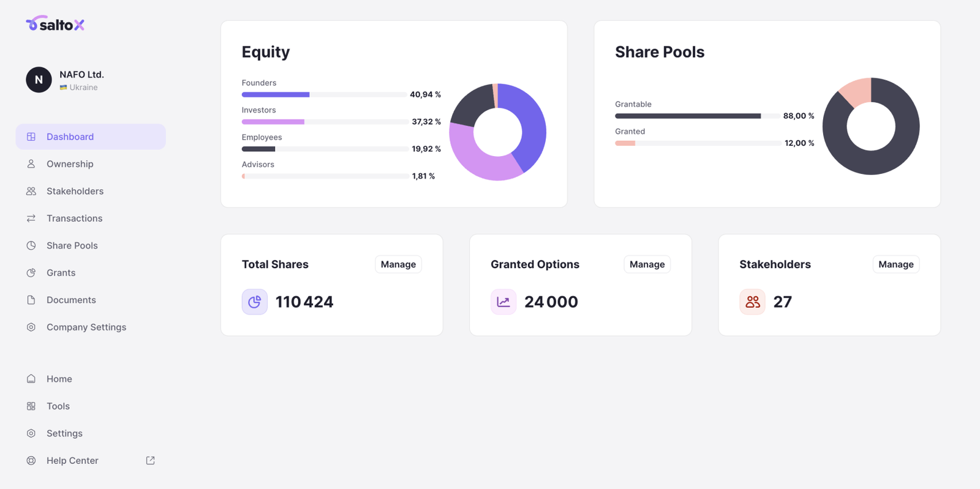The image size is (980, 489).
Task: Click Manage on the Total Shares card
Action: pos(398,264)
